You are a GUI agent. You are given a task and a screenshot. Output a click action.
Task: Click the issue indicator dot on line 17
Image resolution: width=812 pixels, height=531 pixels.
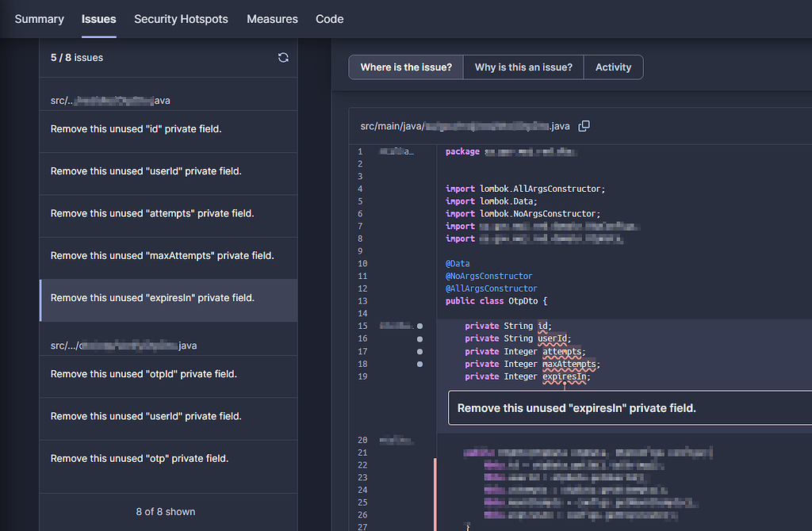419,351
